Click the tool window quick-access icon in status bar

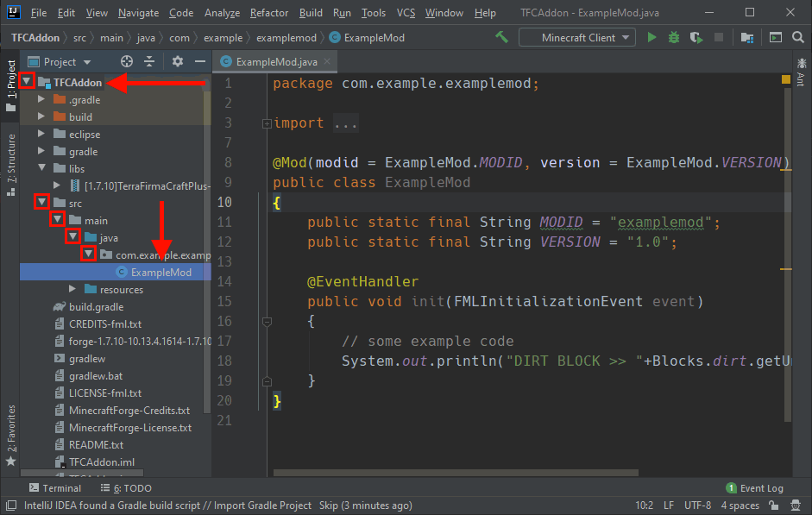(x=11, y=506)
